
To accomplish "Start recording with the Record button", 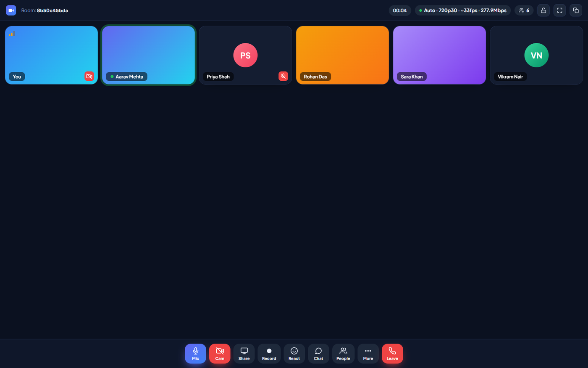I will point(269,354).
